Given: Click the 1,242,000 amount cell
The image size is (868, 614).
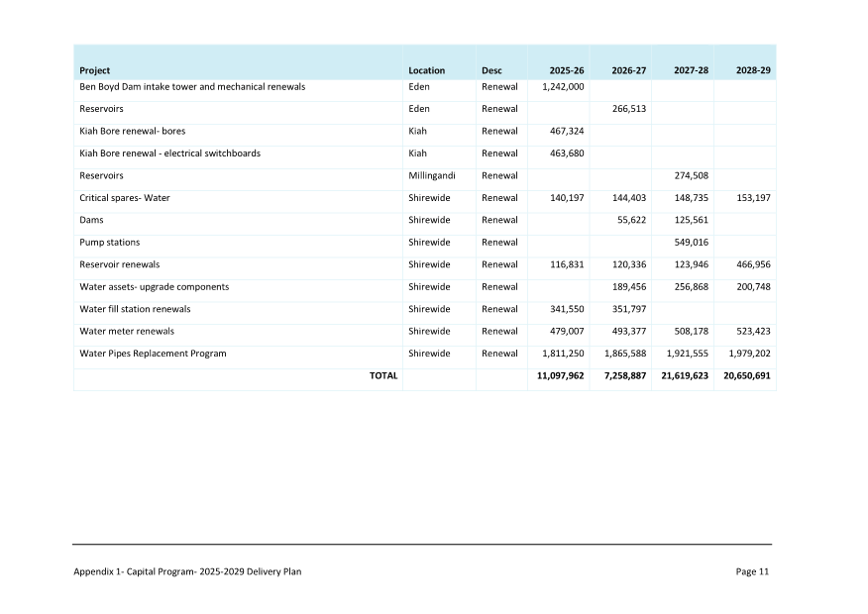Looking at the screenshot, I should coord(563,87).
